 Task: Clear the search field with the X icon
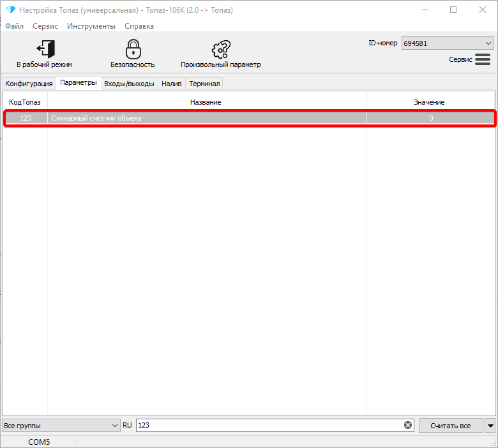pos(408,425)
